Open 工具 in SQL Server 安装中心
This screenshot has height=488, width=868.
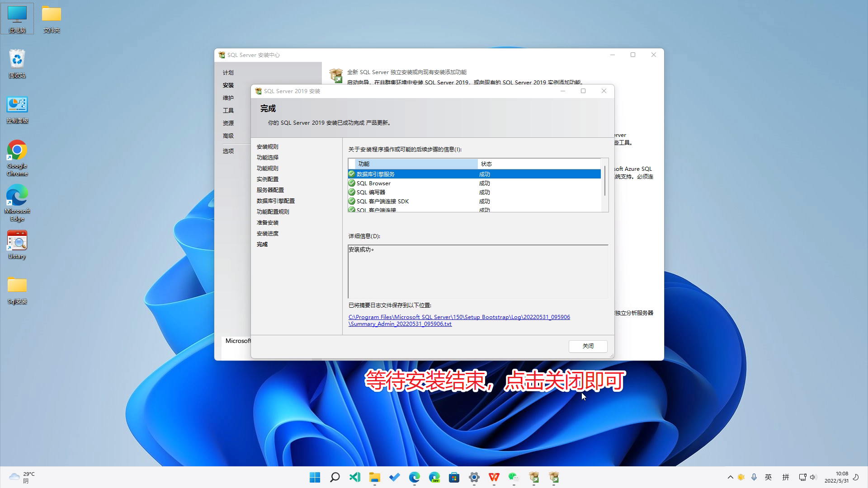pos(228,111)
